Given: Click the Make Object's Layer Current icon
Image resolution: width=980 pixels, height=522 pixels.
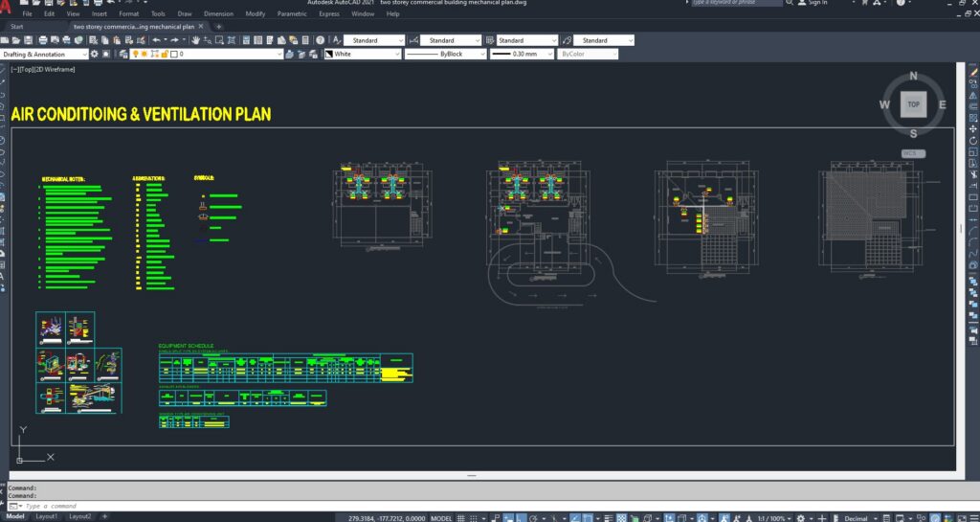Looking at the screenshot, I should (290, 54).
